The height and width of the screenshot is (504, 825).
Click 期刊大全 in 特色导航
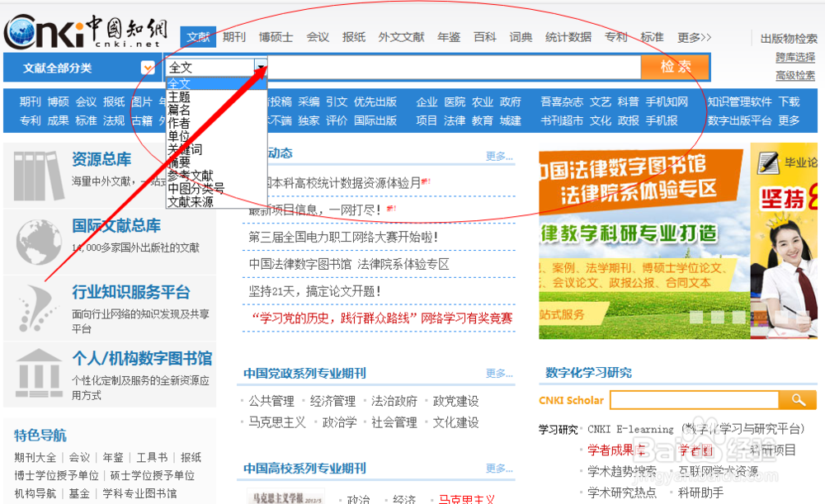(35, 457)
